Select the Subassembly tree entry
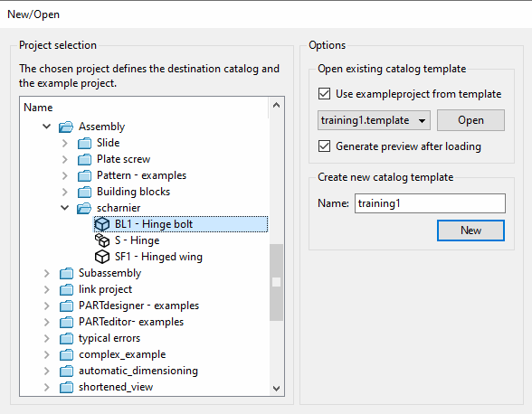 click(110, 273)
